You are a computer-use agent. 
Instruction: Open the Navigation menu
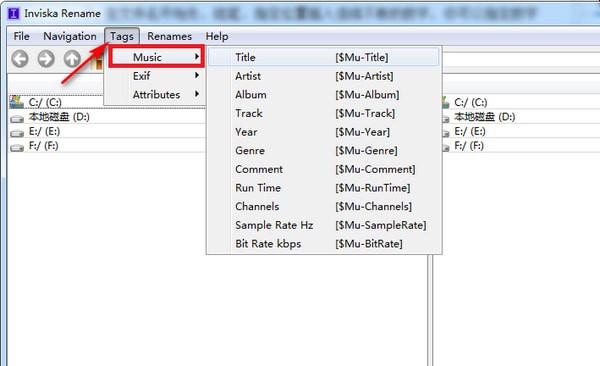coord(70,36)
